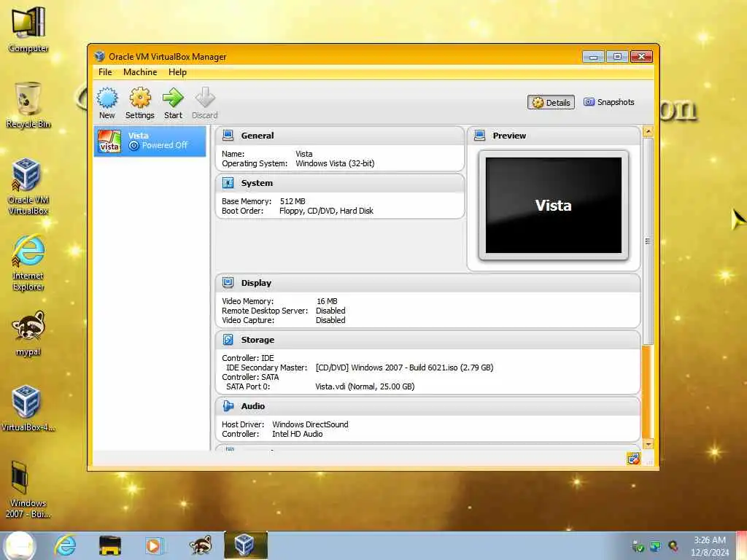Click the Audio section speaker icon
This screenshot has height=560, width=747.
[x=228, y=406]
